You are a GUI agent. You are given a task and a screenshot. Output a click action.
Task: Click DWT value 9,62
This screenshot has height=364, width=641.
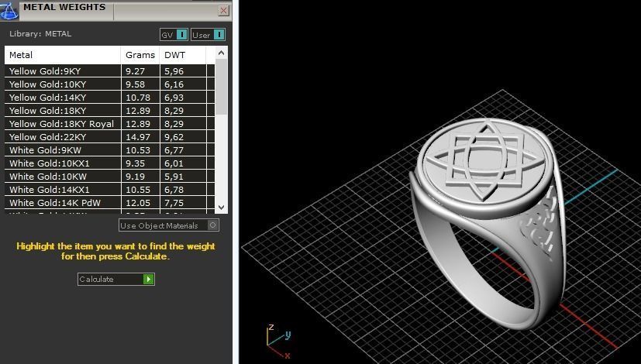pyautogui.click(x=174, y=137)
